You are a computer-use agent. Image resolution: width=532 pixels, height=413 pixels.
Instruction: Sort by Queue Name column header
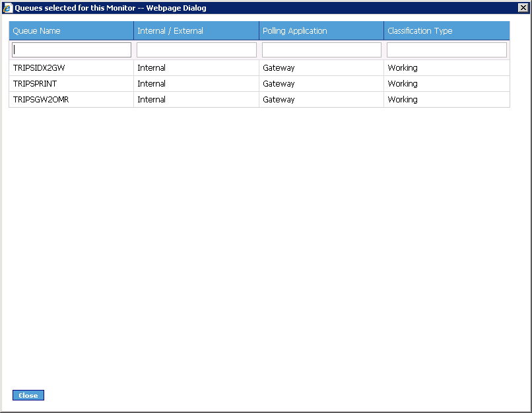click(71, 30)
